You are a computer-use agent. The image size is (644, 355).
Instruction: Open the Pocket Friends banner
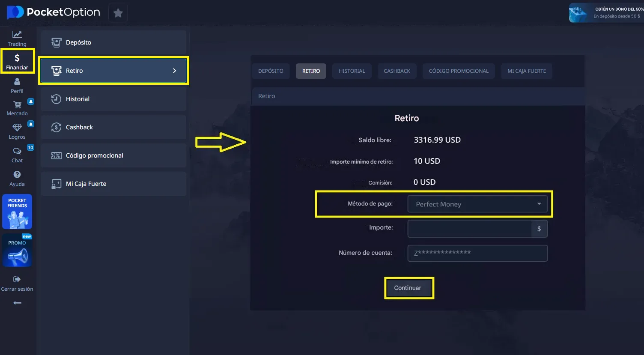tap(17, 212)
